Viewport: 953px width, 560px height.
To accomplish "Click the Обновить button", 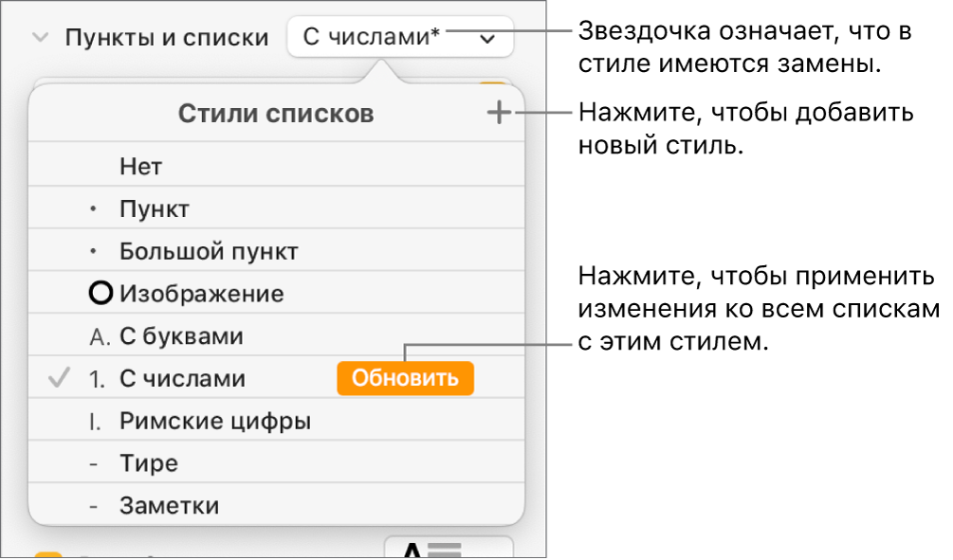I will pyautogui.click(x=406, y=378).
